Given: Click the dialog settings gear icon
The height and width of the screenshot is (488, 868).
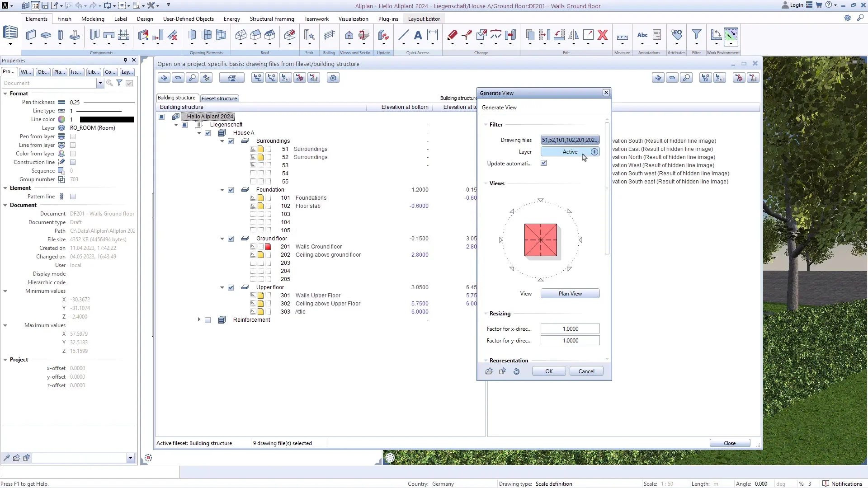Looking at the screenshot, I should (x=333, y=78).
